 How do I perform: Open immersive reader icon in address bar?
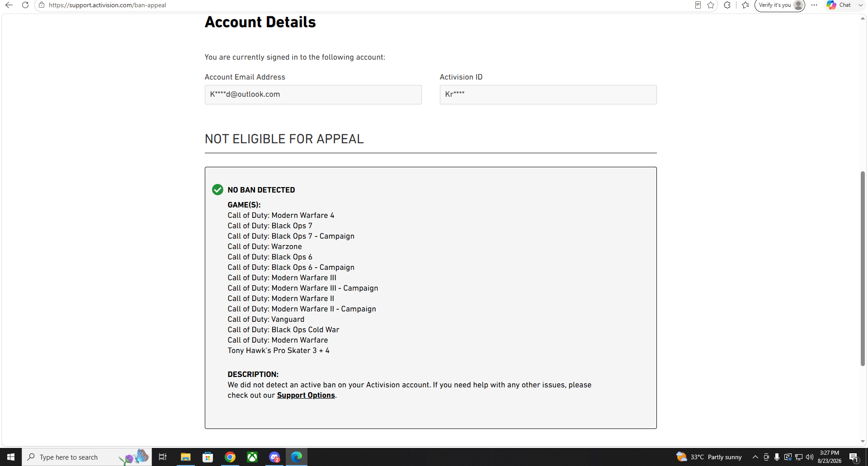pyautogui.click(x=698, y=5)
